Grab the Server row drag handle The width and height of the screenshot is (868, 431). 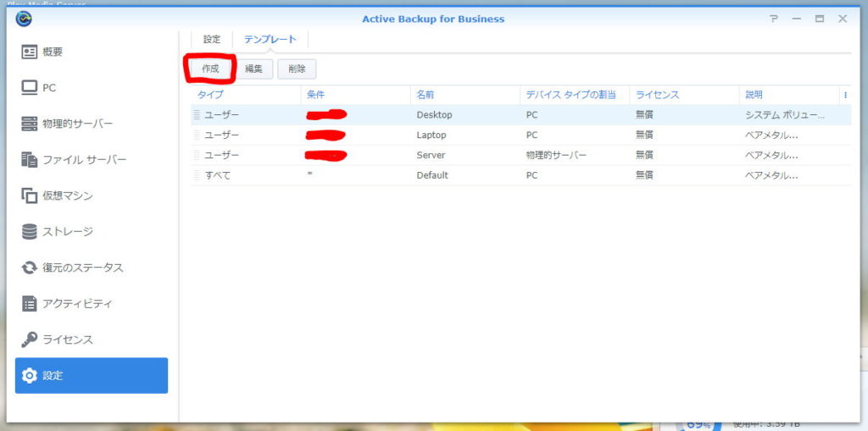point(196,156)
